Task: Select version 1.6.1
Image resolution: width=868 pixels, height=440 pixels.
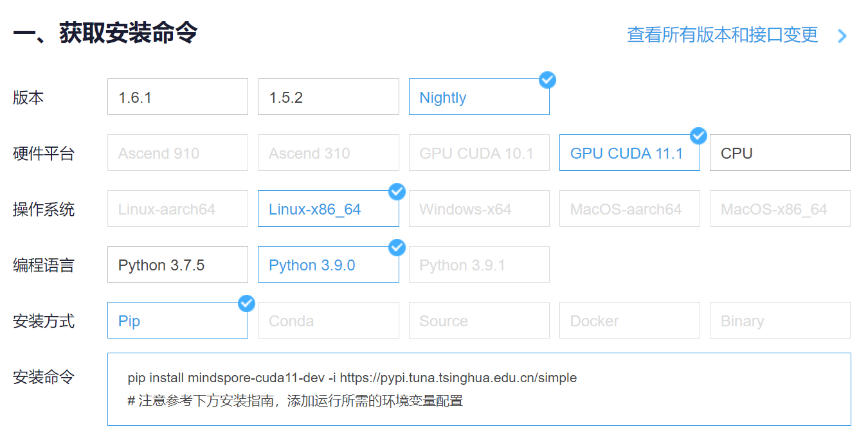Action: pyautogui.click(x=177, y=97)
